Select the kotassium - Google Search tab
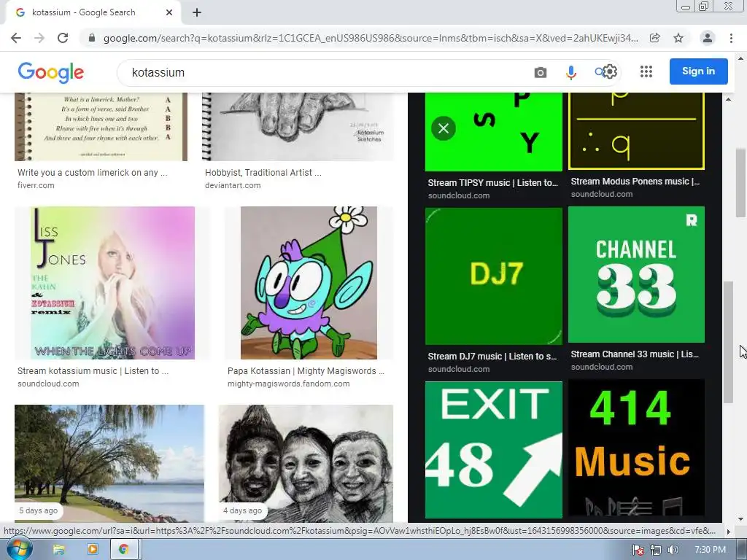The height and width of the screenshot is (560, 747). (x=93, y=12)
